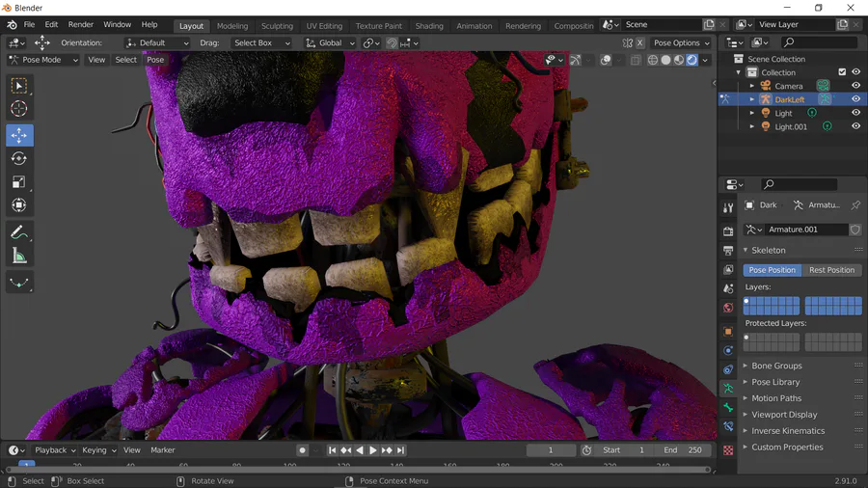Click Armature.001 name field
This screenshot has height=488, width=868.
(805, 230)
